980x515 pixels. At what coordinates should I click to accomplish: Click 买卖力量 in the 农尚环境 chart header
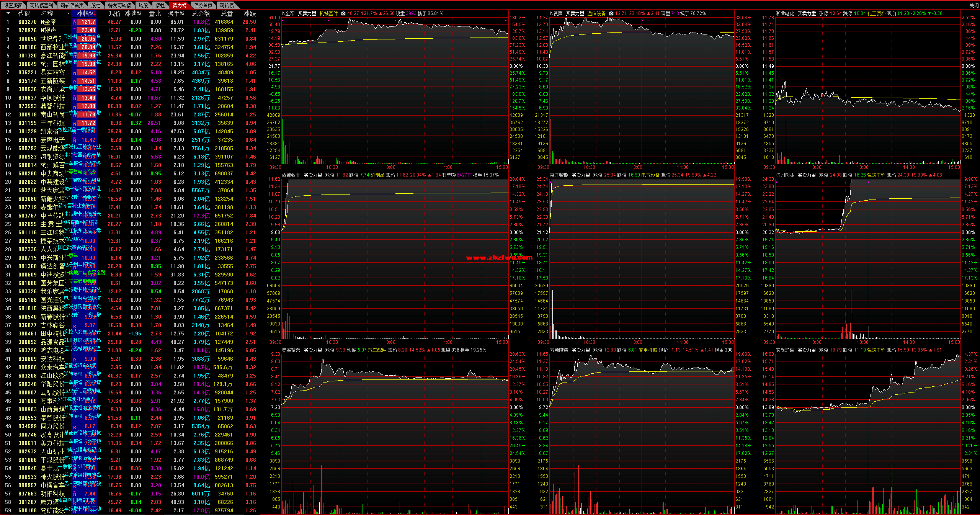807,350
